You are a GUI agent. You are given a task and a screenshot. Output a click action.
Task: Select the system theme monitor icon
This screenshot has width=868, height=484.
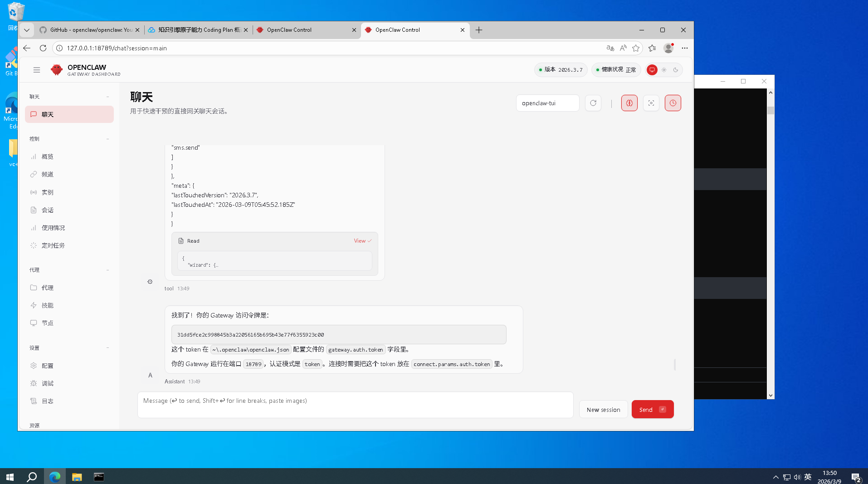point(652,70)
